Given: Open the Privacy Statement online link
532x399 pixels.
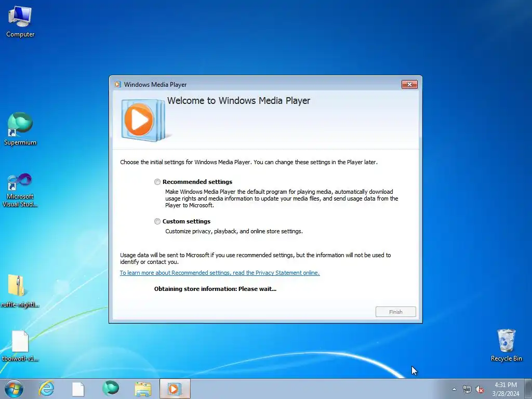Looking at the screenshot, I should [220, 273].
